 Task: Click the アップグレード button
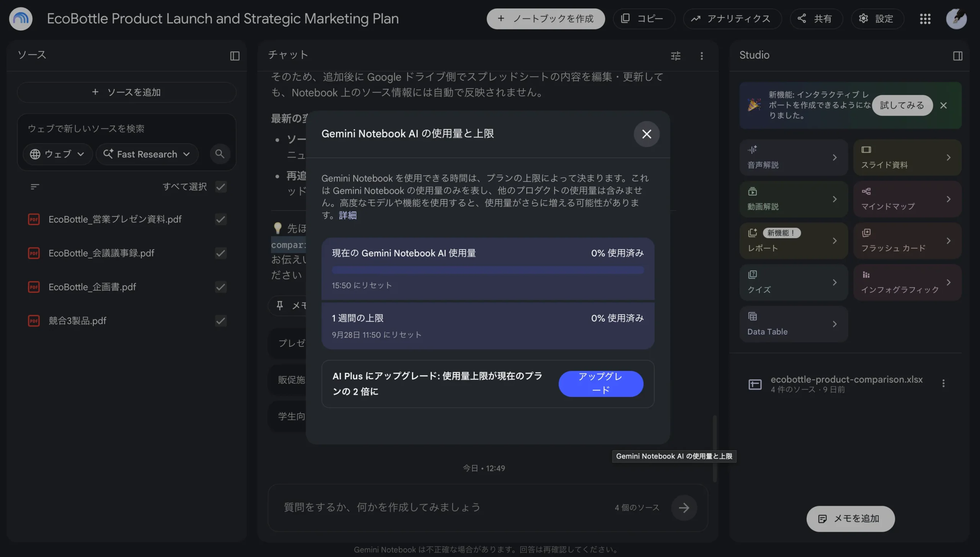(x=601, y=384)
